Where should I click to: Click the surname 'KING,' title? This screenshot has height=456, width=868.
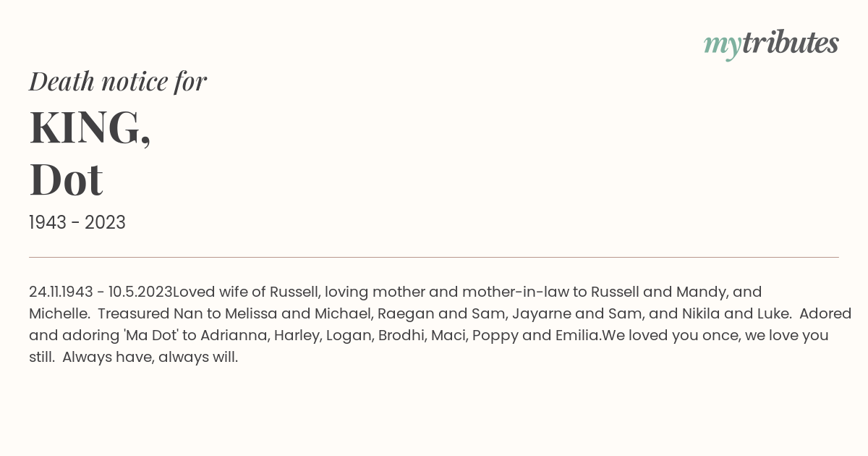pos(90,127)
